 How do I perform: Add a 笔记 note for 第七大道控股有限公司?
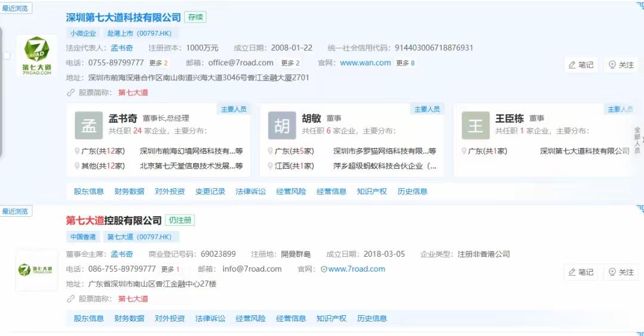(x=581, y=272)
